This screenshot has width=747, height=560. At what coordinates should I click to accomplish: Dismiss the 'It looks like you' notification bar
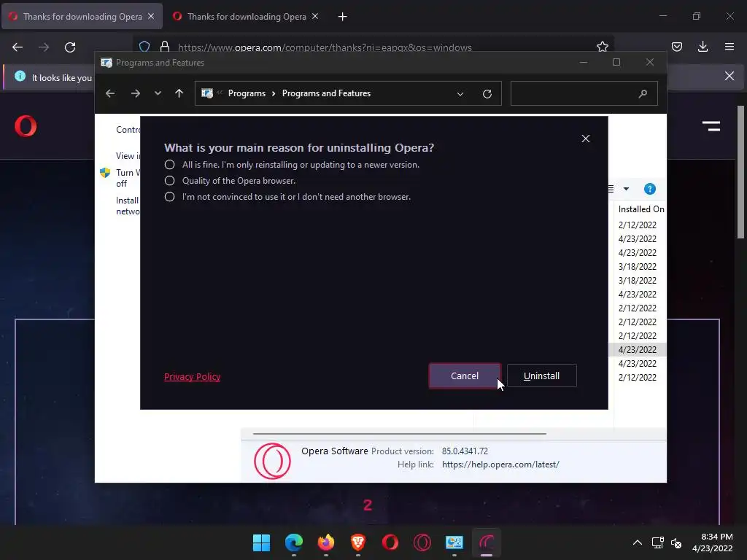tap(729, 76)
